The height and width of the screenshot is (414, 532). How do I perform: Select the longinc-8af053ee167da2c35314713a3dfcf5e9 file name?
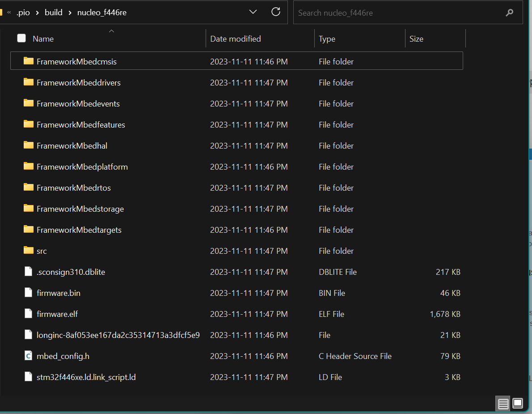click(118, 335)
